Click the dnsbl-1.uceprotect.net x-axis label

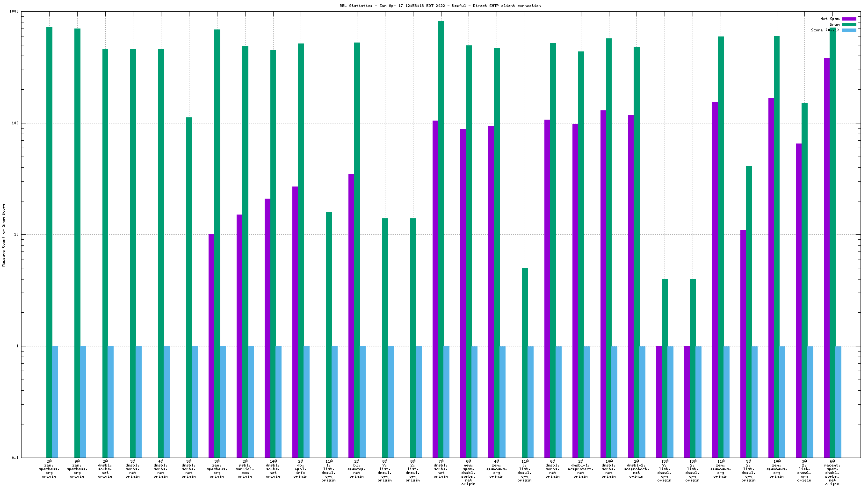(x=581, y=469)
